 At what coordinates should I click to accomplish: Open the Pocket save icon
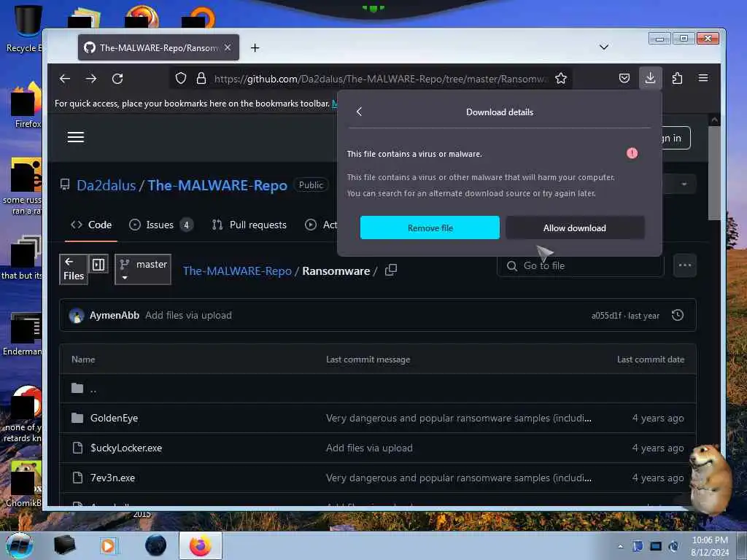click(624, 78)
